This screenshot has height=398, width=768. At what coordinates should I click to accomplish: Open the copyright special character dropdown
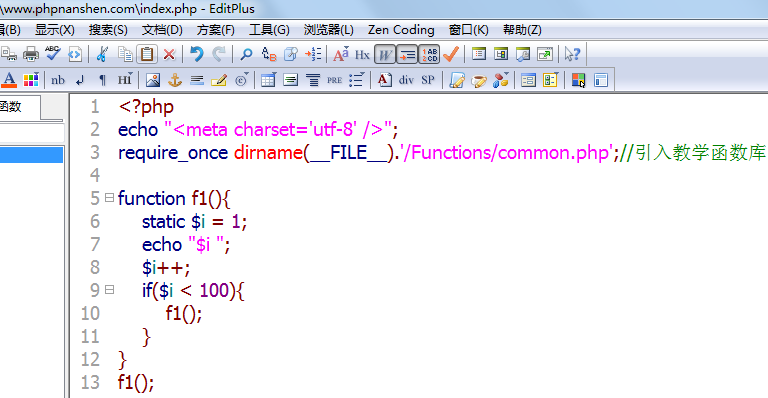[241, 80]
